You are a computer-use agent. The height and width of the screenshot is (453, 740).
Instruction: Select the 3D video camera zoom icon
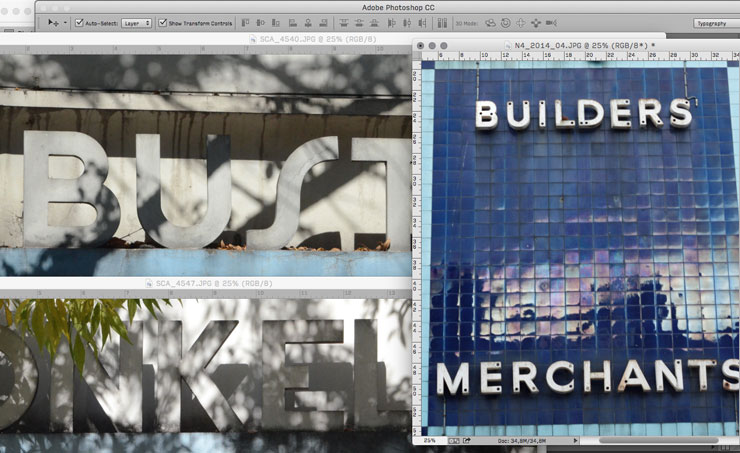pos(551,22)
